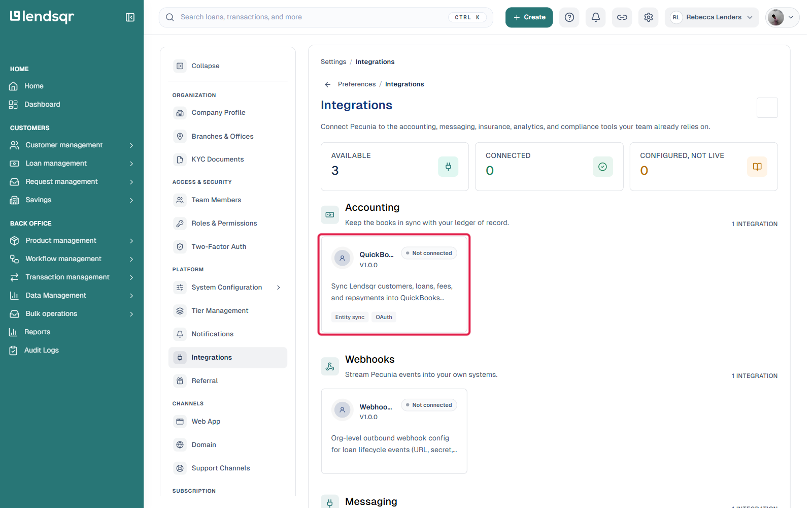
Task: Click the Support Channels lifebuoy icon
Action: pyautogui.click(x=180, y=468)
